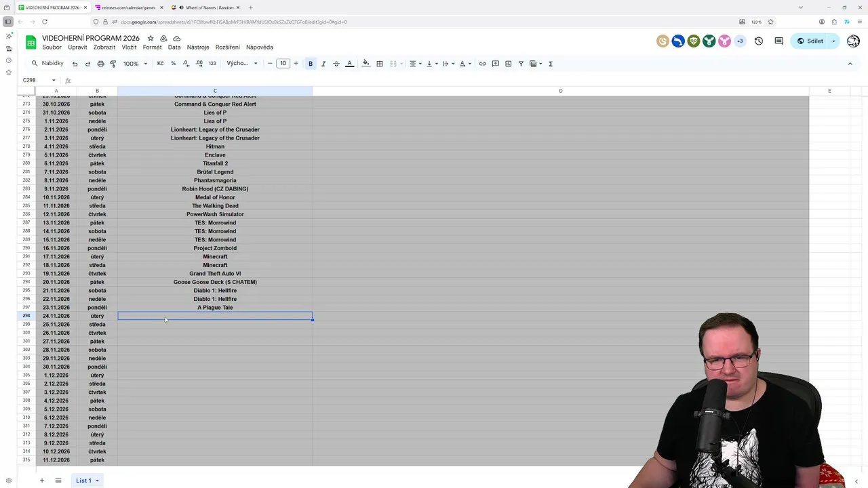This screenshot has width=868, height=488.
Task: View cloud save status icon
Action: [x=176, y=39]
